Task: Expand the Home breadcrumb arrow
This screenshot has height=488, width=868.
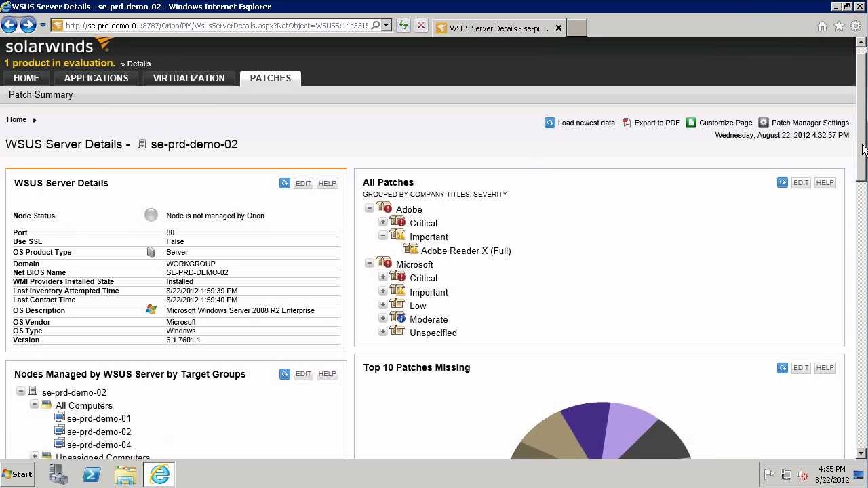Action: click(34, 120)
